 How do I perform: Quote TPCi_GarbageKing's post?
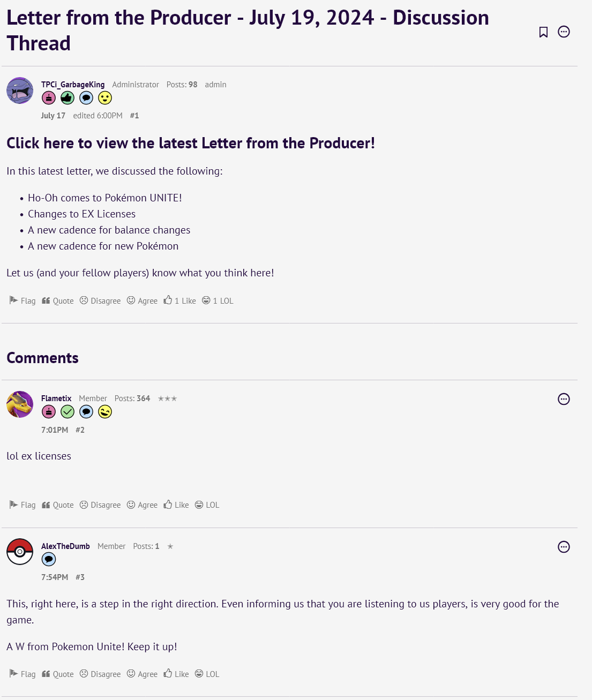coord(58,301)
